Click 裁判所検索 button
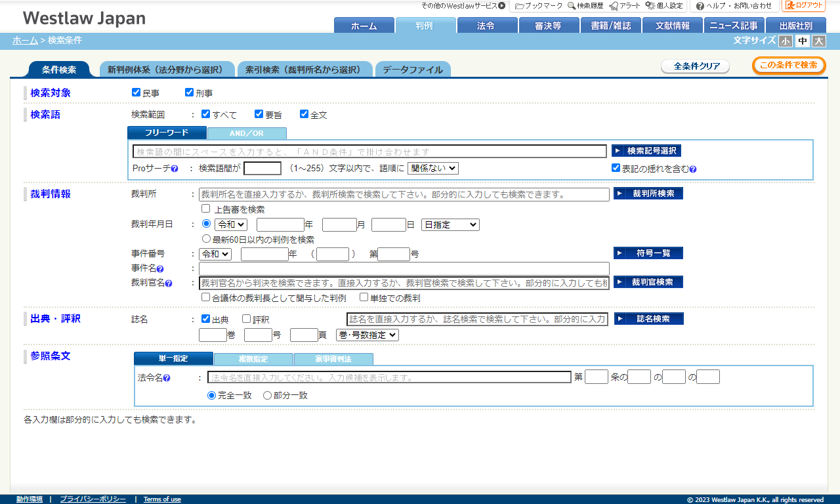This screenshot has width=840, height=504. pos(648,194)
